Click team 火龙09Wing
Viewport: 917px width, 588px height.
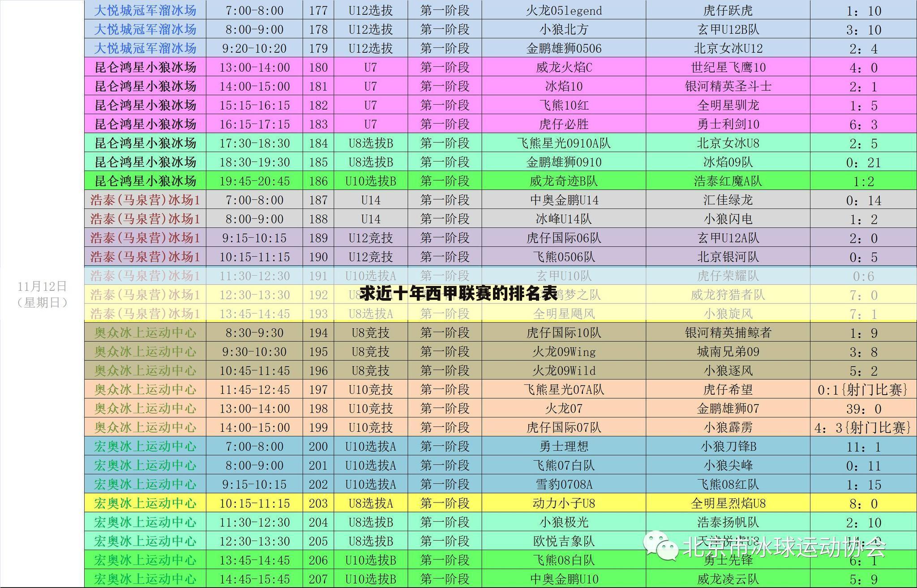(564, 352)
